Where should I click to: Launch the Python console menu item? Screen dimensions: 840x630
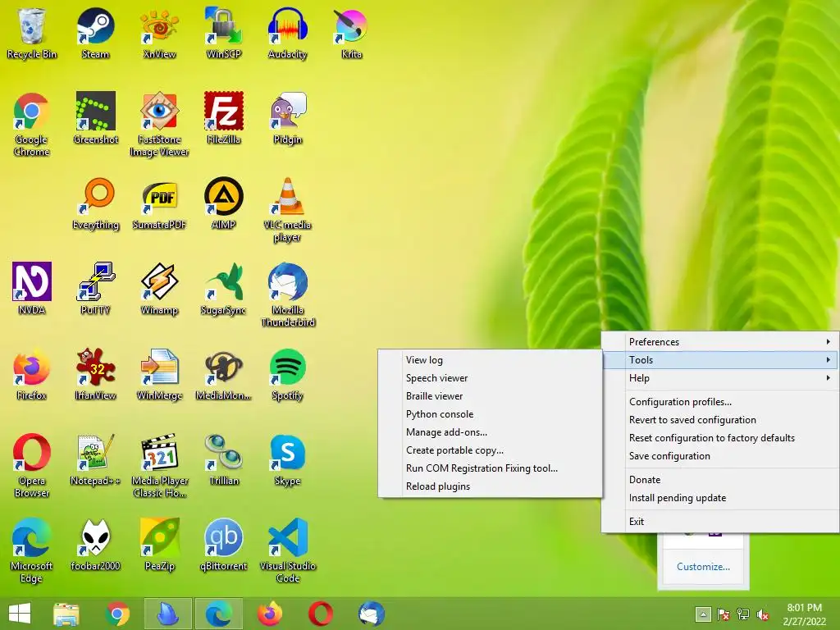pyautogui.click(x=491, y=414)
